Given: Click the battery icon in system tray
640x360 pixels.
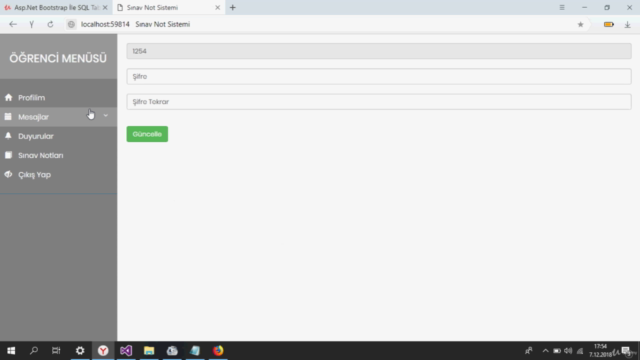Looking at the screenshot, I should [x=557, y=351].
